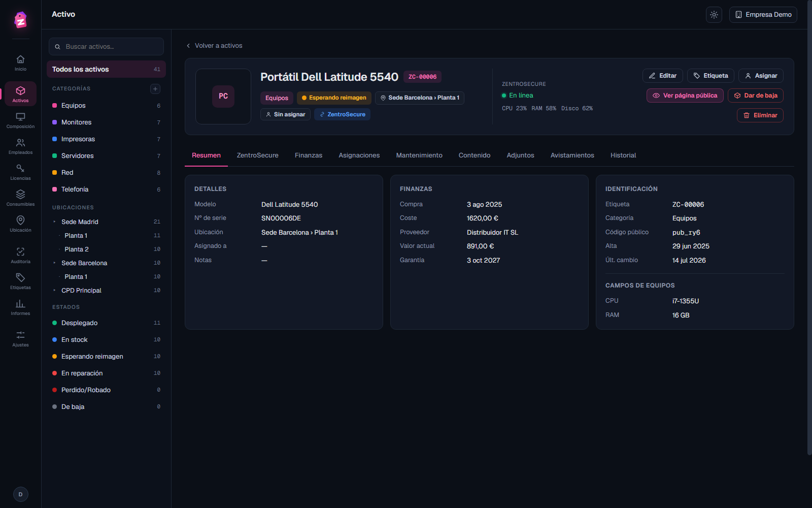812x508 pixels.
Task: Click the Eliminar button
Action: pyautogui.click(x=760, y=115)
